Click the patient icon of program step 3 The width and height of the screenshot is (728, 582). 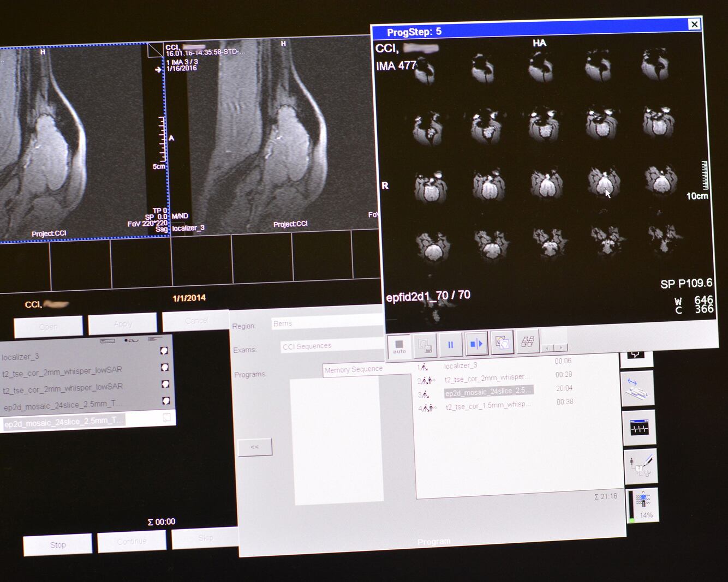pos(425,394)
